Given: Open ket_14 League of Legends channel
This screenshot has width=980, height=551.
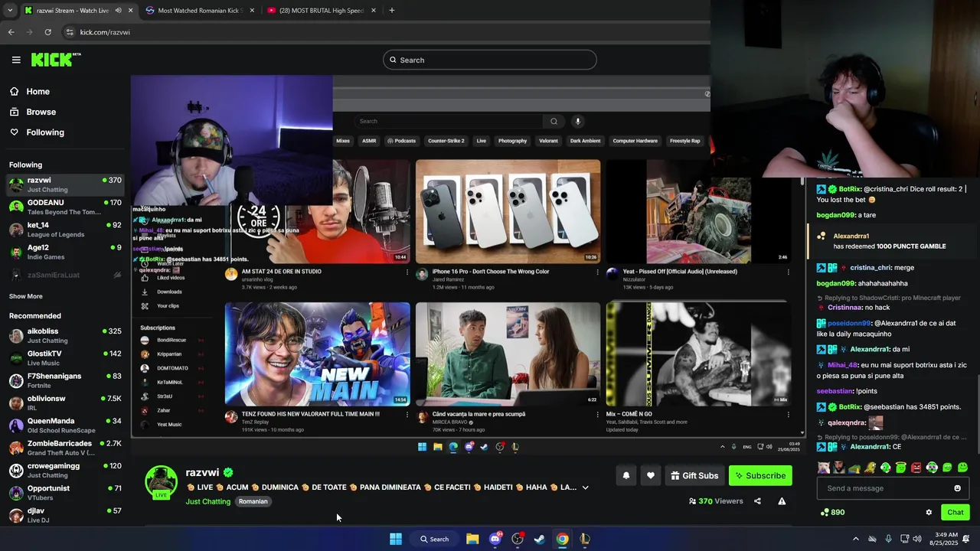Looking at the screenshot, I should tap(65, 230).
